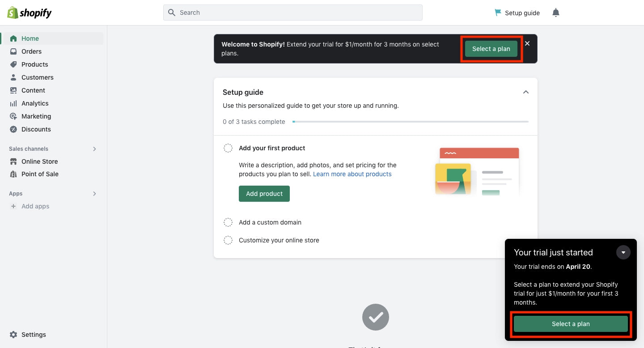Click Select a plan in the top banner
This screenshot has height=348, width=644.
[x=491, y=49]
